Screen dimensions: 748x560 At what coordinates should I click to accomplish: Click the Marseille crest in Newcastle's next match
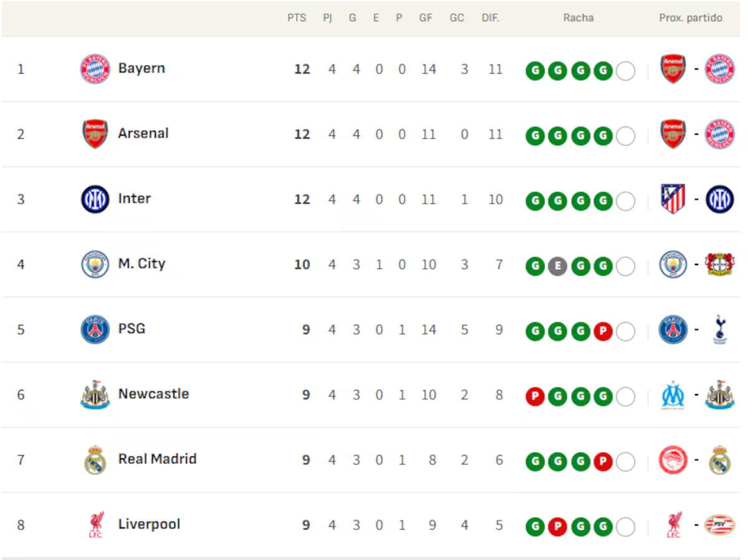[x=673, y=395]
